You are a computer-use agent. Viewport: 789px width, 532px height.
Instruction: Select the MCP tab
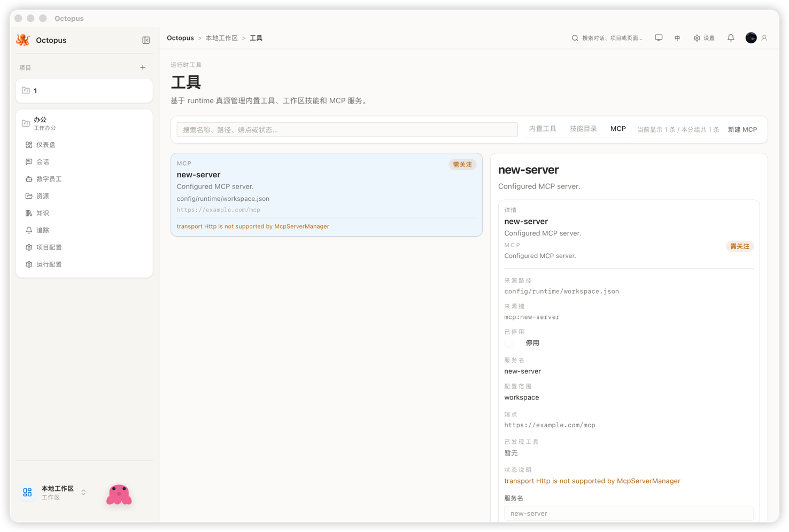[x=618, y=129]
